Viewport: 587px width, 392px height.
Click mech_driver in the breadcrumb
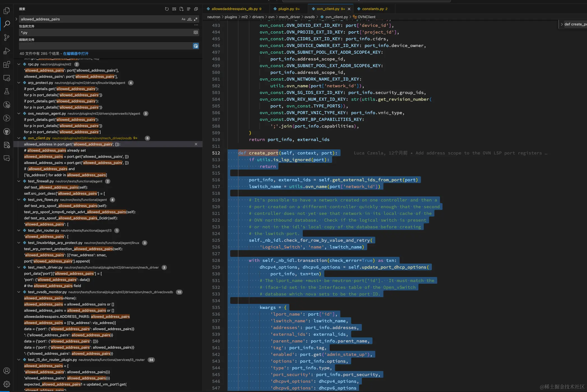[x=289, y=17]
